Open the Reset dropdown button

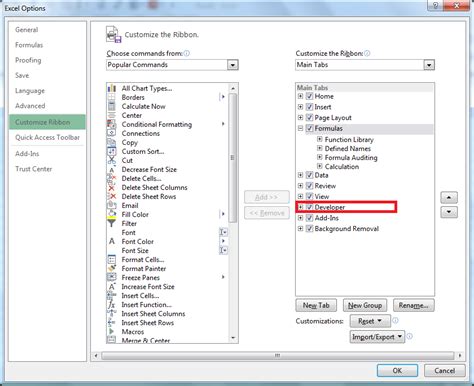[x=370, y=321]
